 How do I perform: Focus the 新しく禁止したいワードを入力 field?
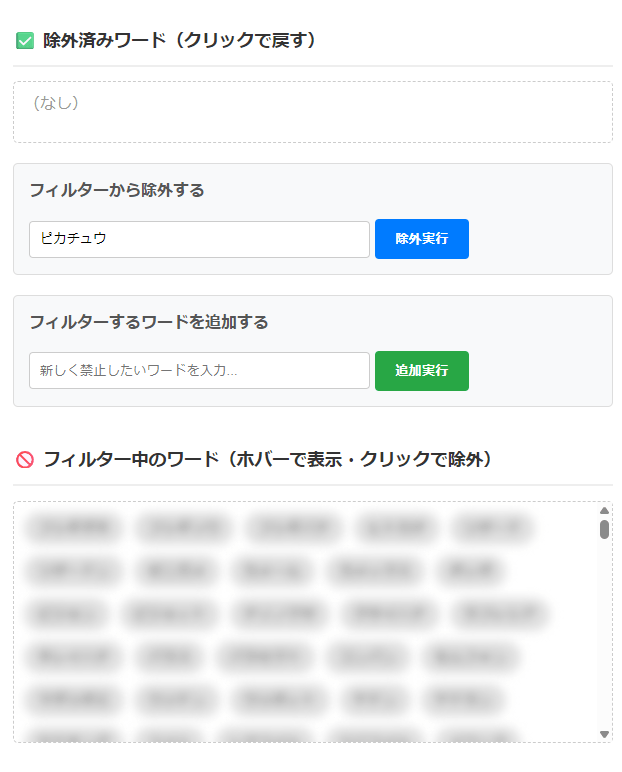point(199,370)
